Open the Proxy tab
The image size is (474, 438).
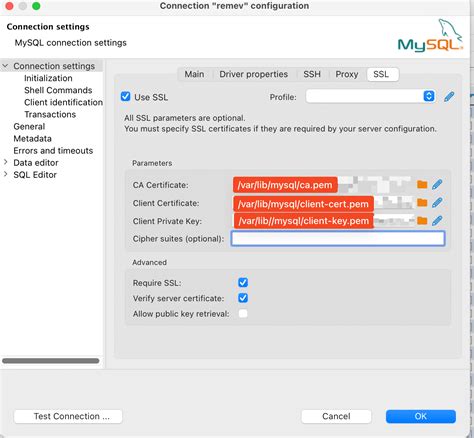[347, 74]
